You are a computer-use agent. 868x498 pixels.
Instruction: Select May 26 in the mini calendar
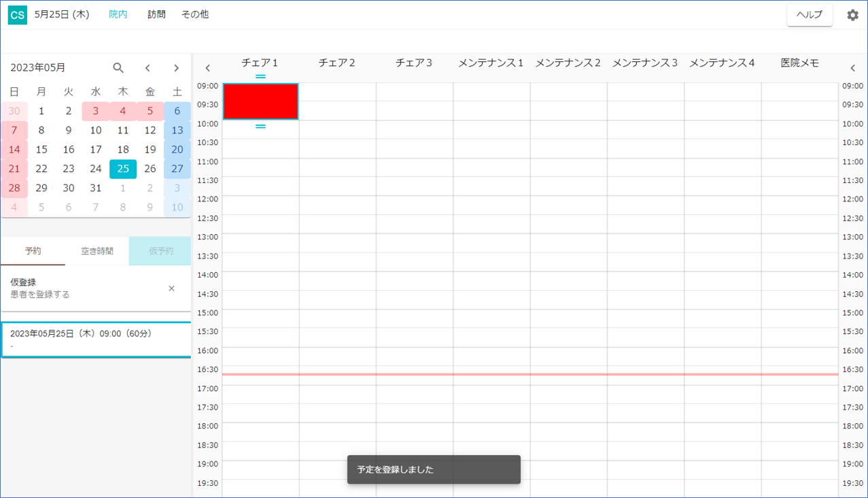pyautogui.click(x=150, y=169)
